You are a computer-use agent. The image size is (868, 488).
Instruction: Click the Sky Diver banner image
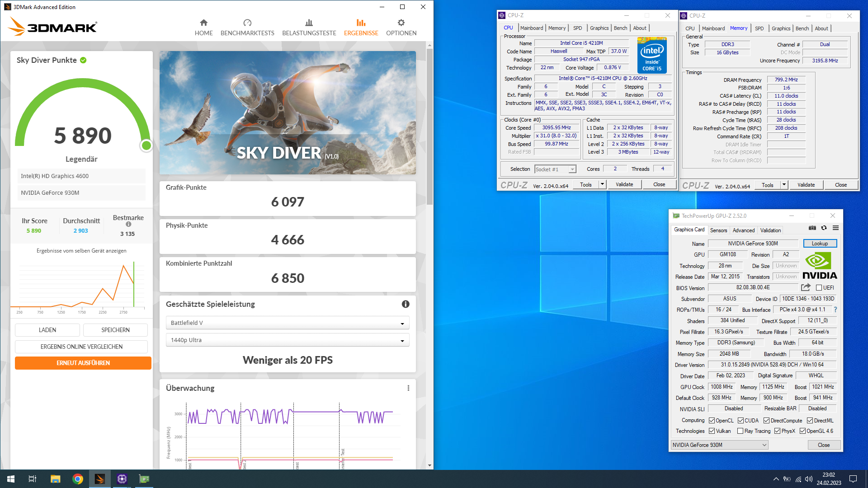click(288, 113)
